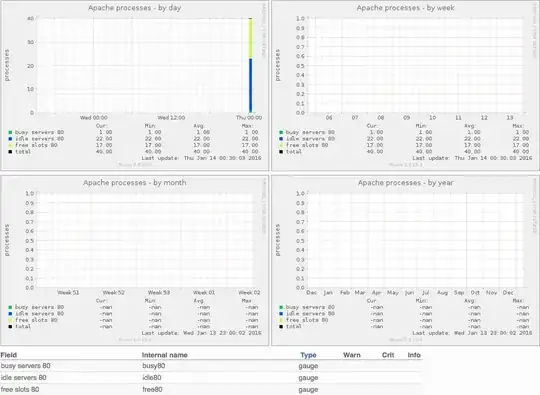Click idle servers blue swatch in week graph
Viewport: 540px width, 395px height.
coord(281,139)
